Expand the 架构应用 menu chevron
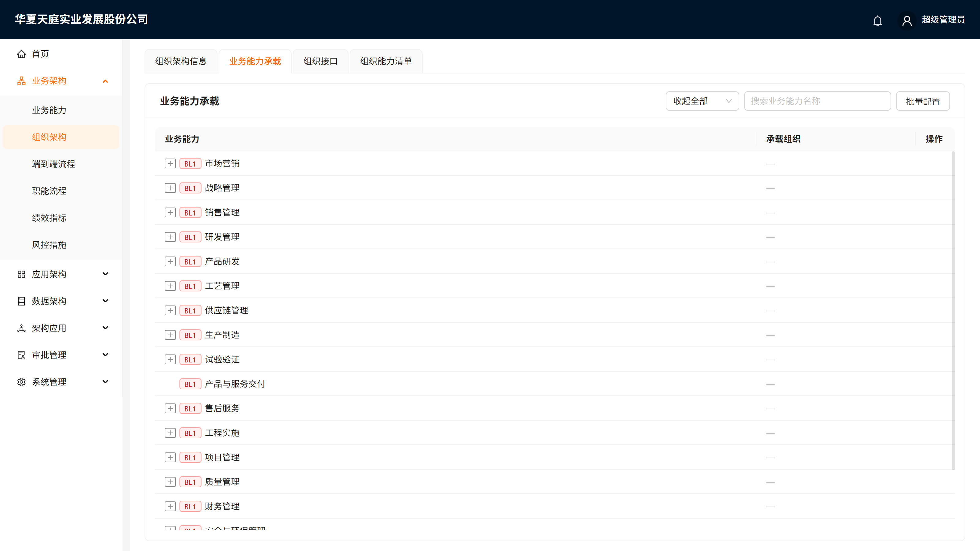 105,328
